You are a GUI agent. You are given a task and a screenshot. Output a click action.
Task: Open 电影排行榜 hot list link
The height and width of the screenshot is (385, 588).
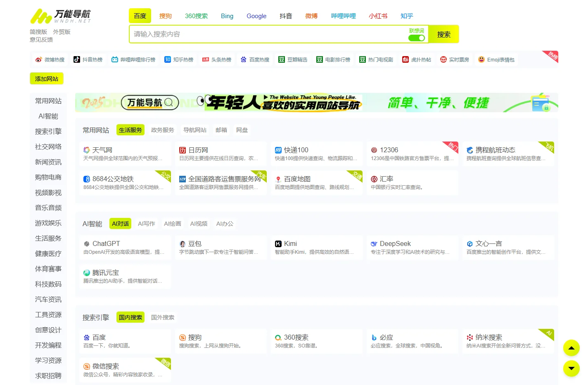click(333, 59)
